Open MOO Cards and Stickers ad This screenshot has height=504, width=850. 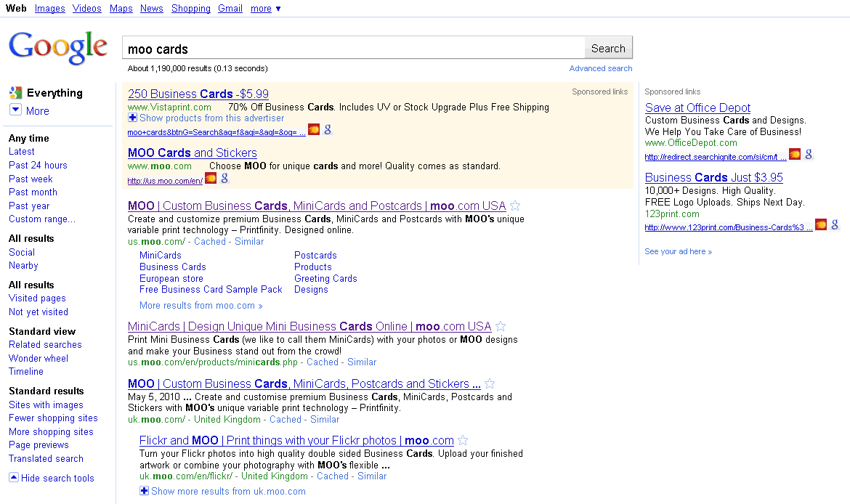(x=193, y=153)
